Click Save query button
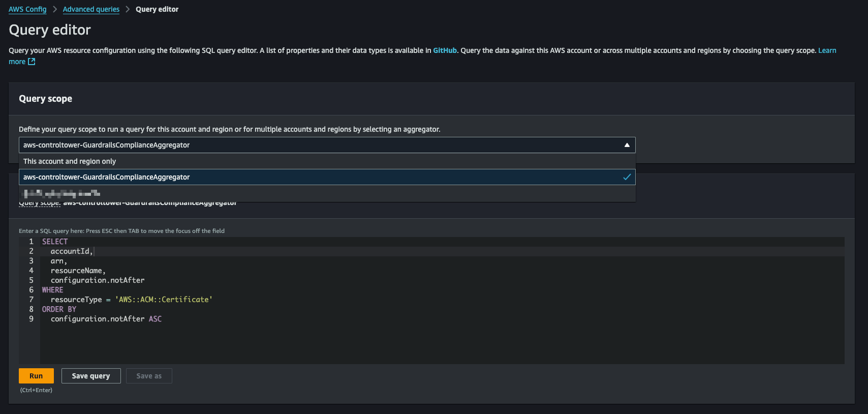 click(x=91, y=376)
